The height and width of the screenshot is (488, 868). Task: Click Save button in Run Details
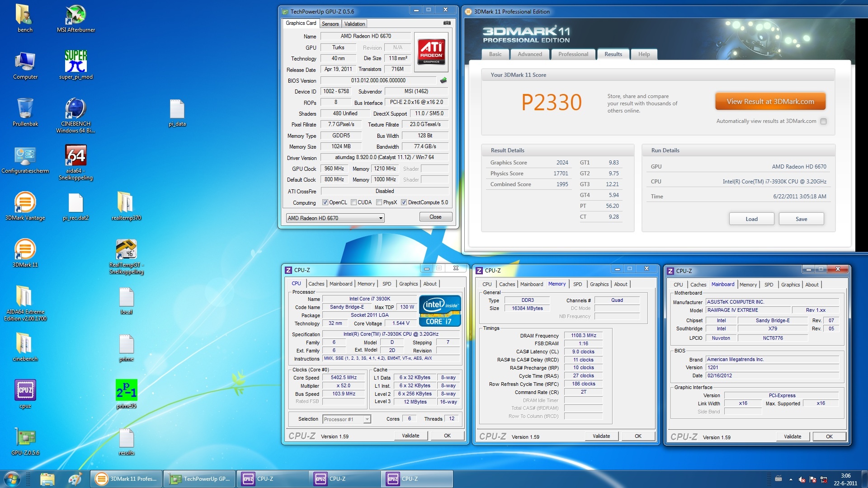click(x=801, y=219)
